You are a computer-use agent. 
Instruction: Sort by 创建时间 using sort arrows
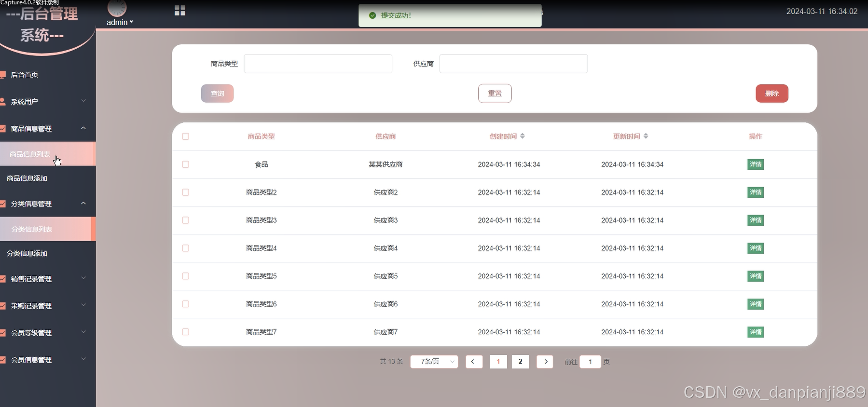(x=523, y=136)
